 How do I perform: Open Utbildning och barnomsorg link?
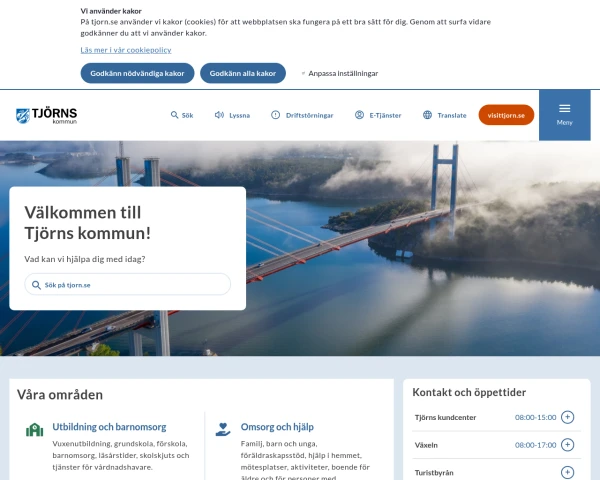click(109, 427)
